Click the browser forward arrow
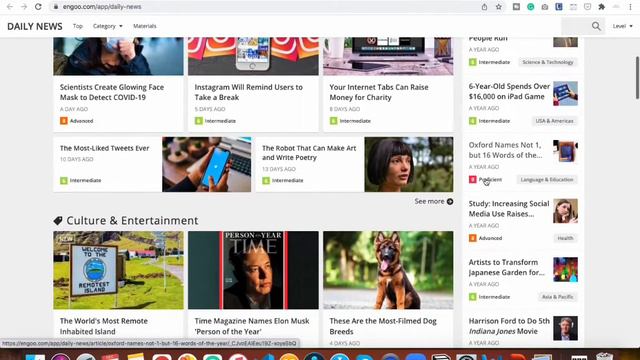 coord(24,7)
